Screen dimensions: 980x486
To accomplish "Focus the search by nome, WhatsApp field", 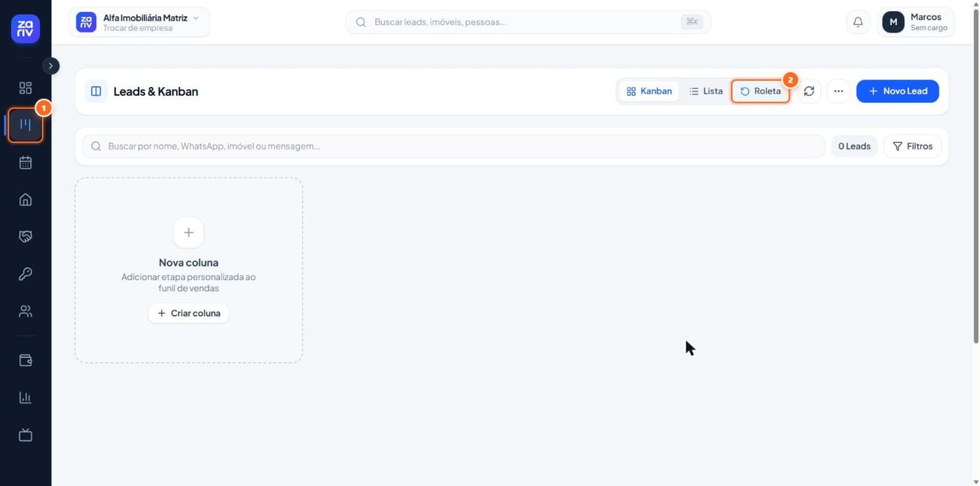I will click(x=454, y=146).
